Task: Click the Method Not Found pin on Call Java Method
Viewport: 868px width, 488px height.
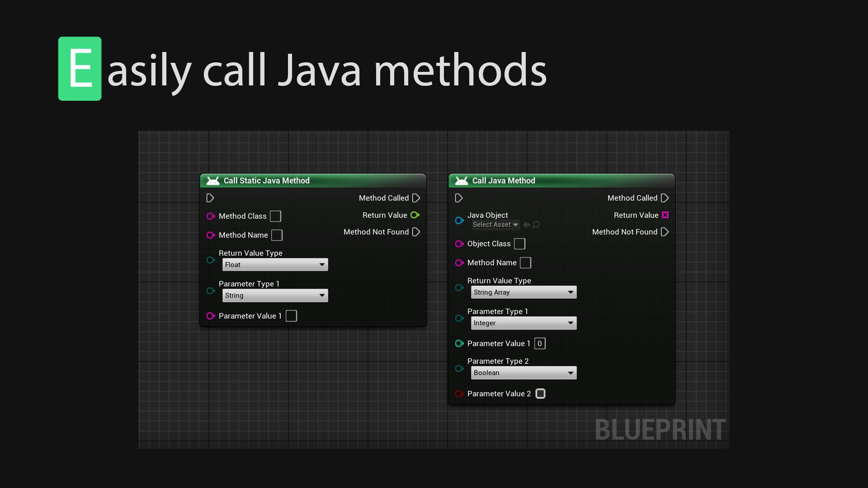Action: (665, 232)
